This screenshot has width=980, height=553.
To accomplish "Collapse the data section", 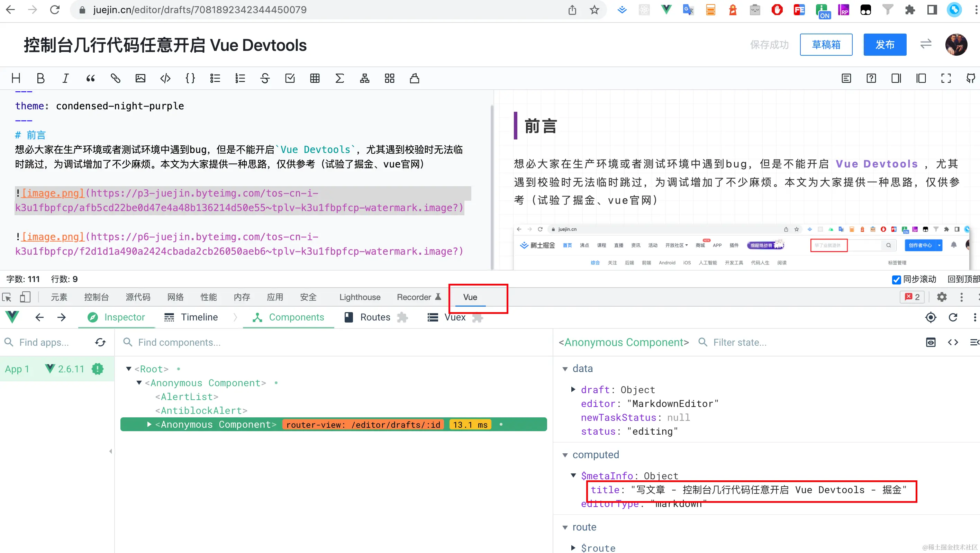I will click(565, 369).
